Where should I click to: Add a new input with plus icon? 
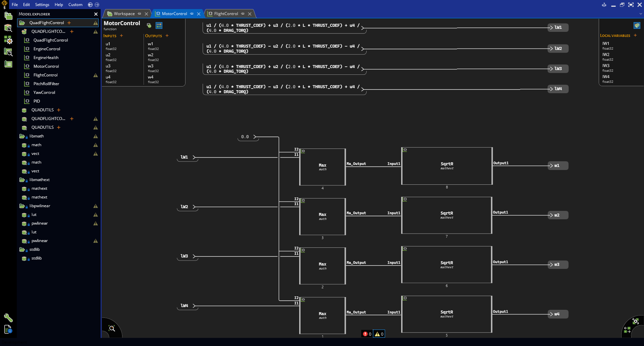(121, 36)
